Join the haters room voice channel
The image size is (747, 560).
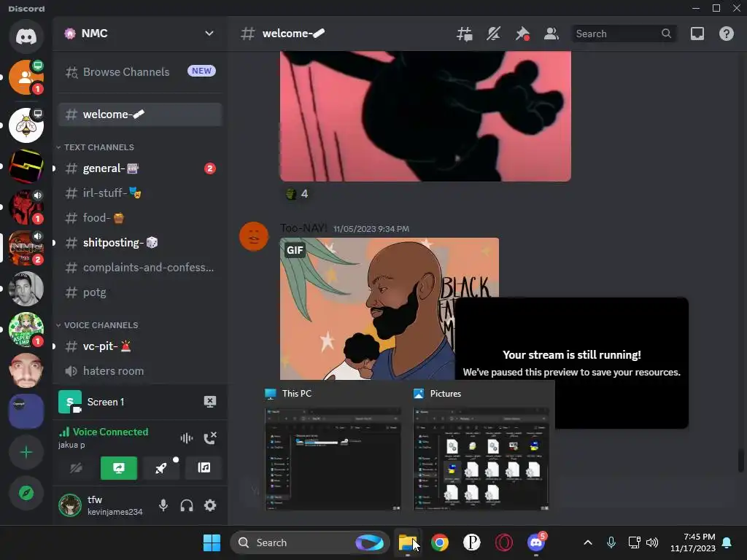pos(140,371)
